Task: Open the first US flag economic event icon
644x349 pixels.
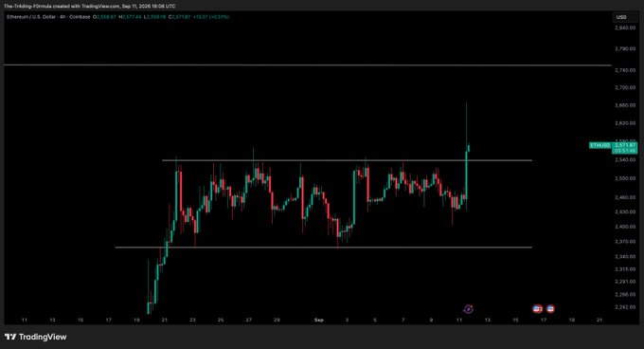Action: 537,309
